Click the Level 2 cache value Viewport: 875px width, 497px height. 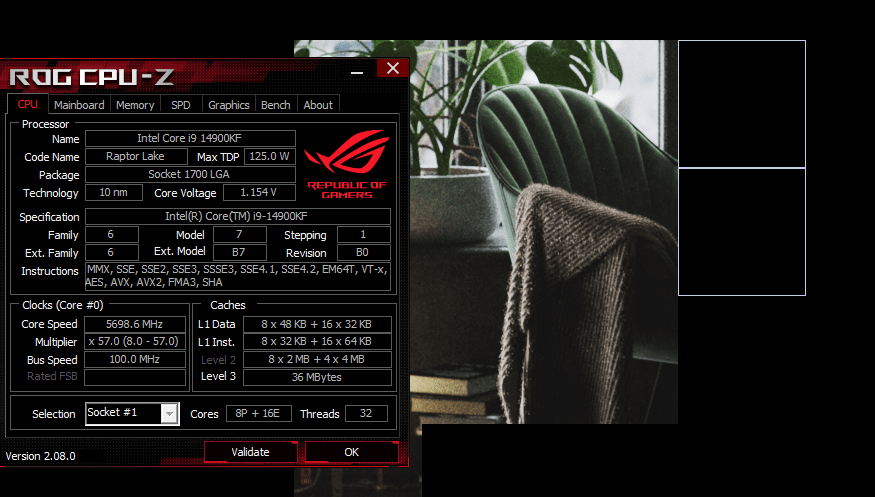(317, 359)
